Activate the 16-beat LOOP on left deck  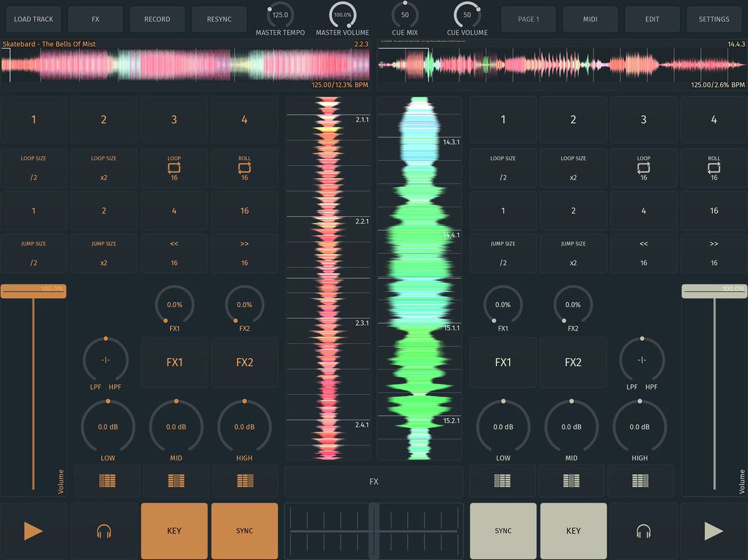click(x=174, y=167)
